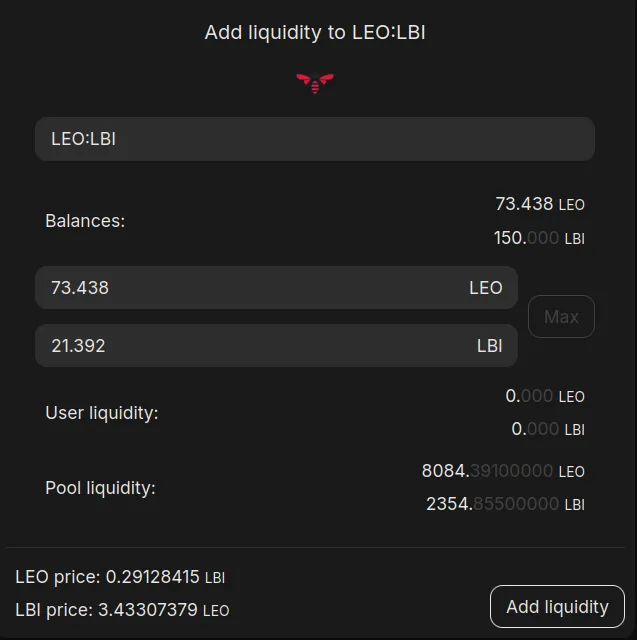Image resolution: width=637 pixels, height=640 pixels.
Task: Click the LEO unit label in first input
Action: (486, 288)
